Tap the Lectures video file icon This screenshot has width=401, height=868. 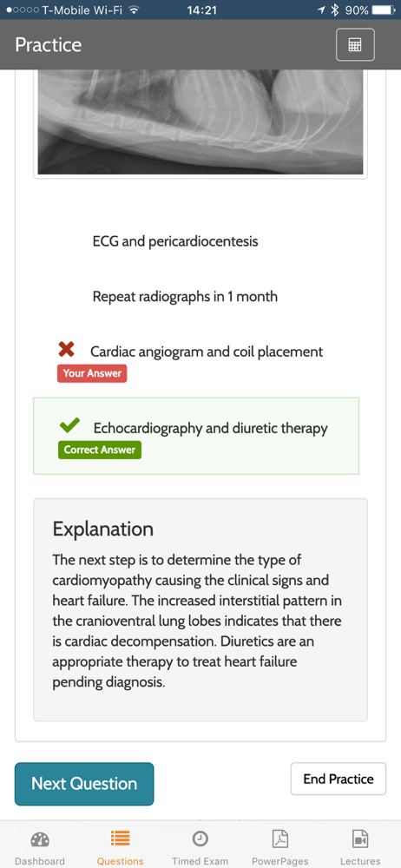click(x=360, y=839)
